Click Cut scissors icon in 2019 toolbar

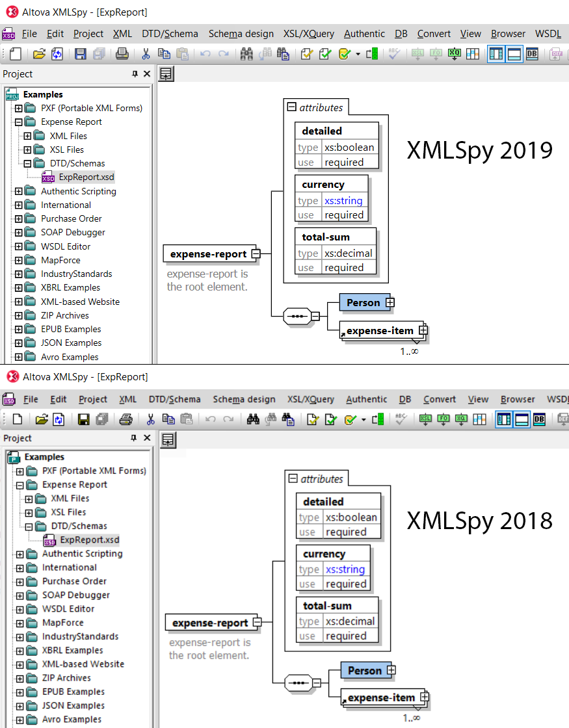click(146, 54)
